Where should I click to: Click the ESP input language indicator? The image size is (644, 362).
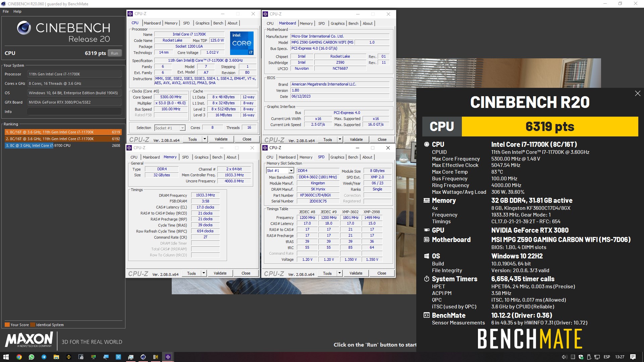click(607, 357)
